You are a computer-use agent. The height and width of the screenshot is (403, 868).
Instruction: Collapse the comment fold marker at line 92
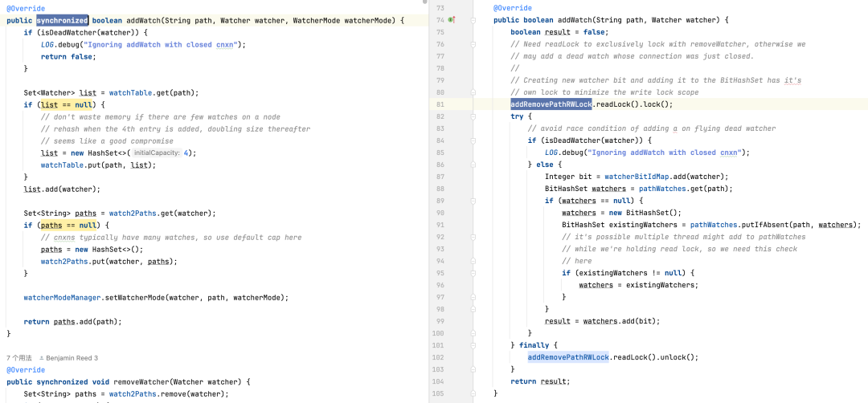(473, 237)
